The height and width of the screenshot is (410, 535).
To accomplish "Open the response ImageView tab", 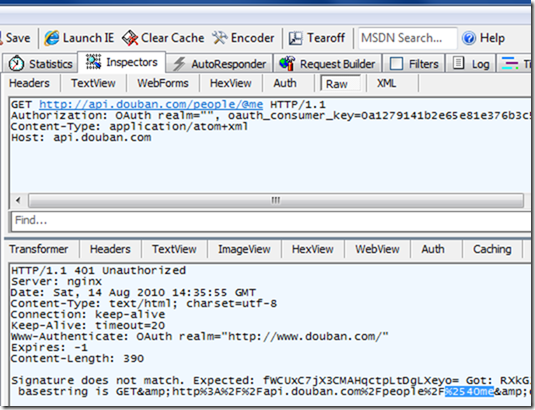I will [244, 249].
